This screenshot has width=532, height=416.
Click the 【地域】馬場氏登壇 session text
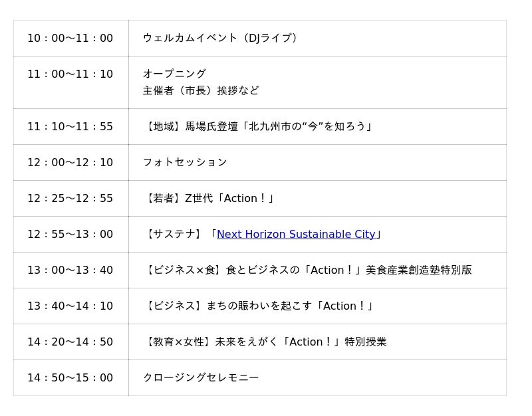point(258,126)
